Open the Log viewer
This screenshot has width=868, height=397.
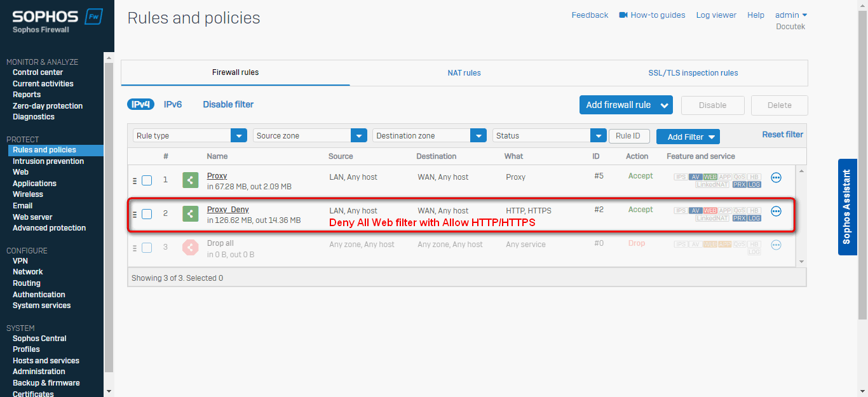716,15
